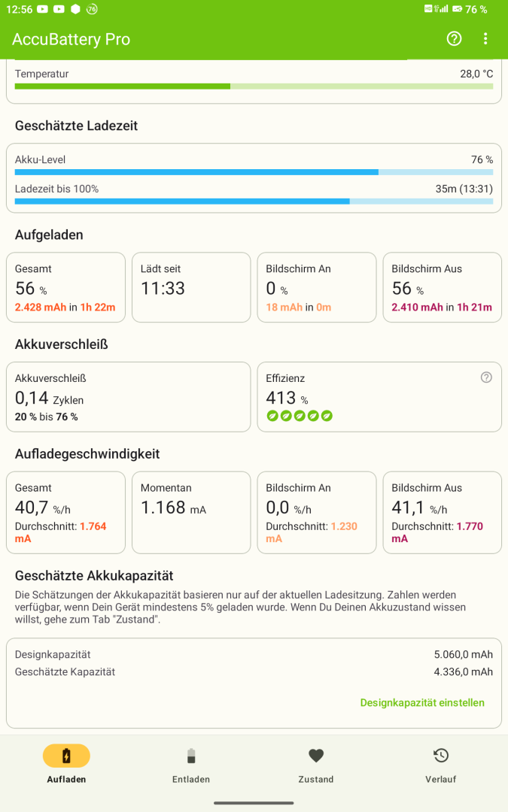
Task: Open the Bildschirm Aus 41,1 %/h card
Action: coord(443,513)
